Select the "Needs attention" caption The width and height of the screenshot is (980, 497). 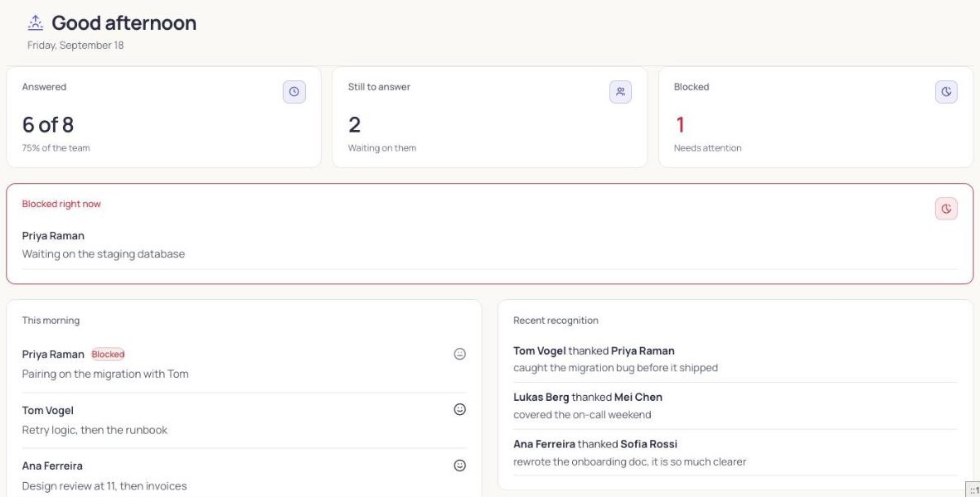pos(707,148)
